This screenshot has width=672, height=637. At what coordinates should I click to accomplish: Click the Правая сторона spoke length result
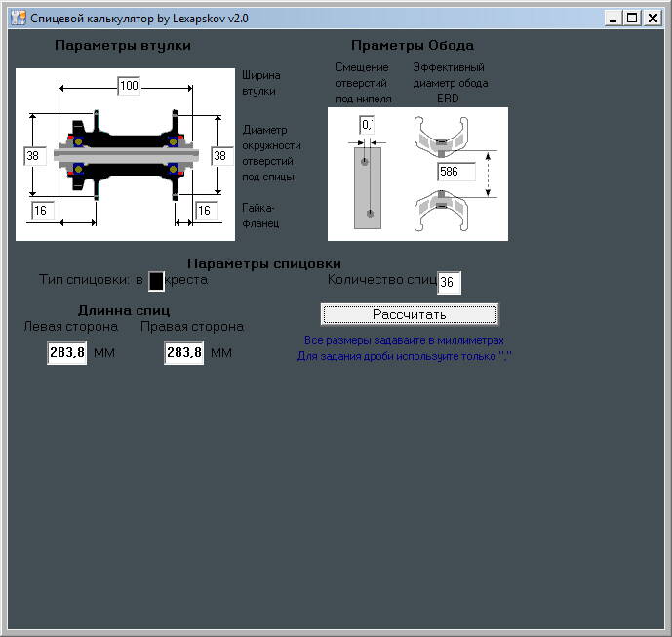tap(183, 353)
